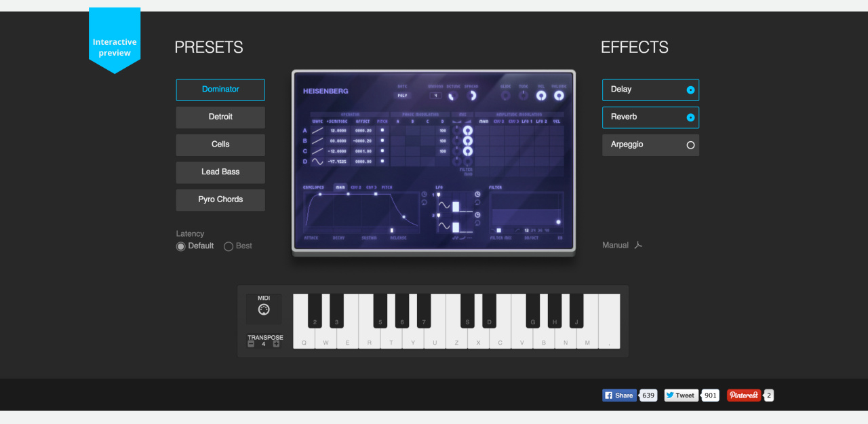Click the Pinterest pin button
Image resolution: width=868 pixels, height=424 pixels.
click(744, 396)
